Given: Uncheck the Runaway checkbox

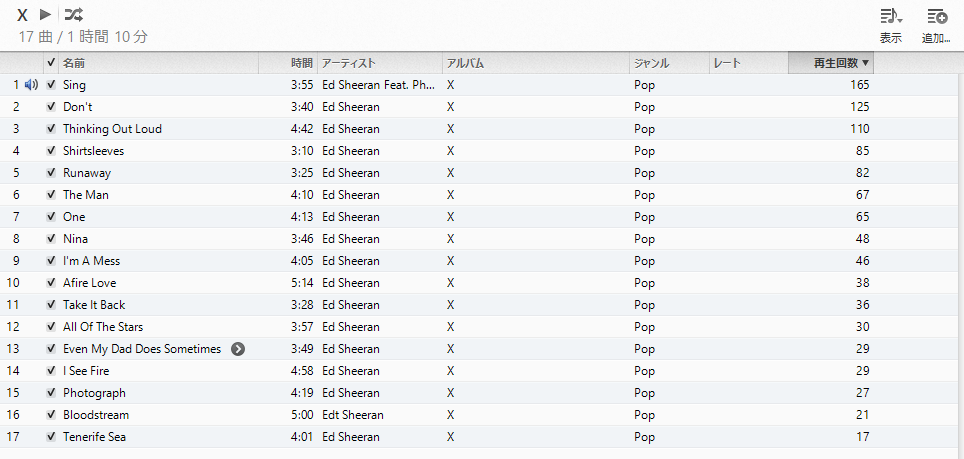Looking at the screenshot, I should [x=51, y=173].
